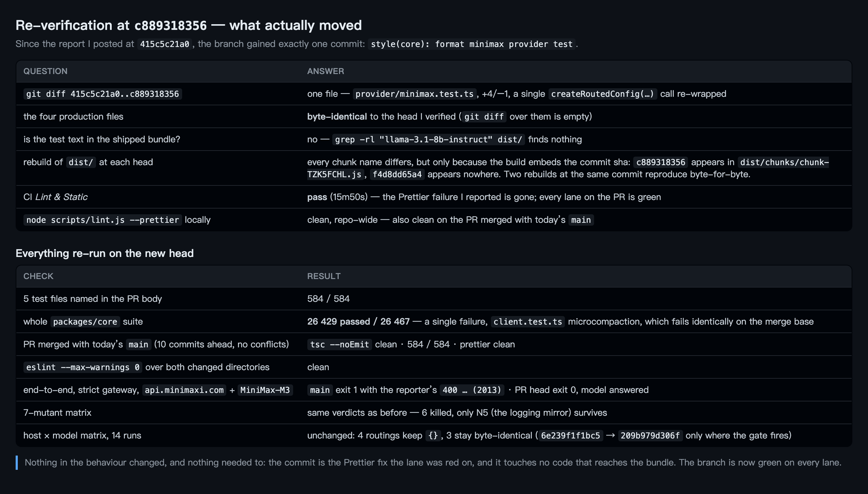Click the Everything re-run on the new head heading
Viewport: 868px width, 494px height.
click(105, 253)
